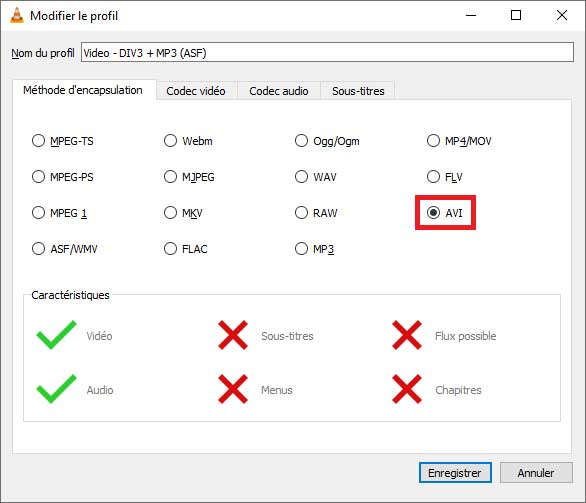Choose ASF/WMV encapsulation
The image size is (586, 503).
point(38,249)
